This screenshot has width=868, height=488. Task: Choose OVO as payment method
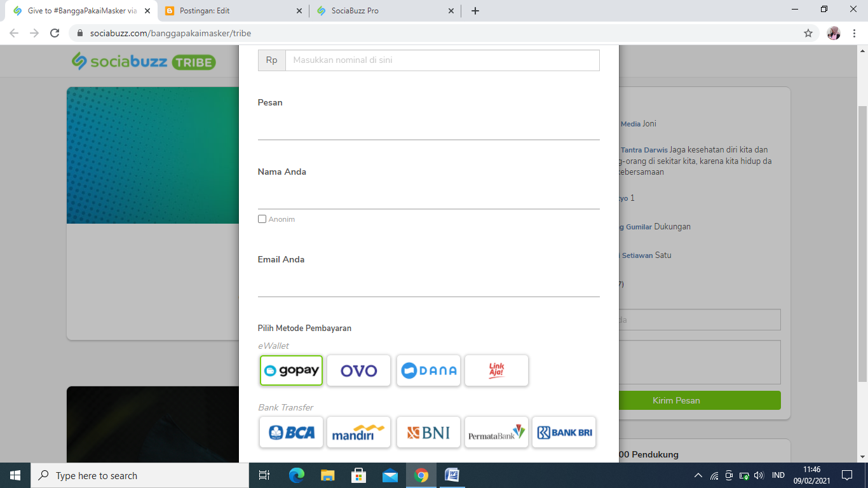pos(358,370)
